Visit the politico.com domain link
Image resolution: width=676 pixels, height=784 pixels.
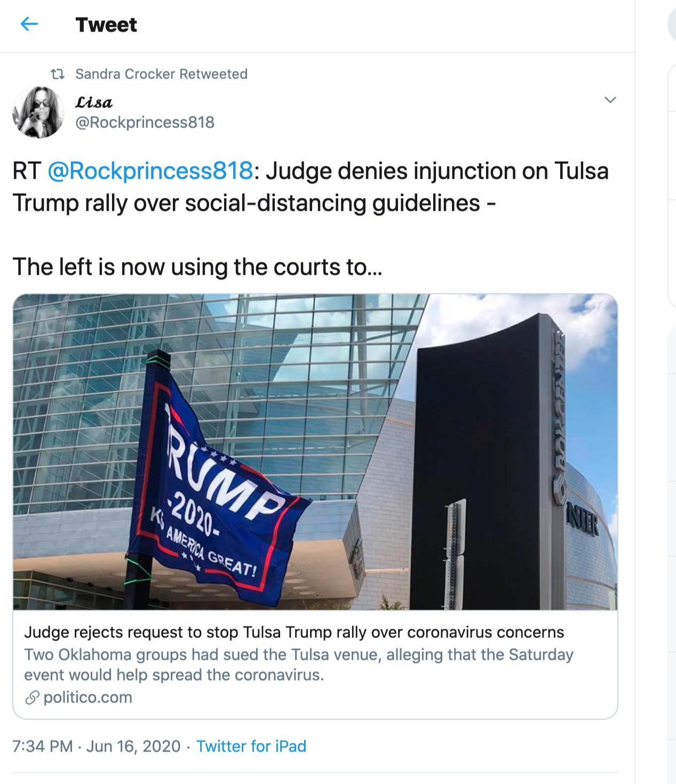[x=88, y=698]
